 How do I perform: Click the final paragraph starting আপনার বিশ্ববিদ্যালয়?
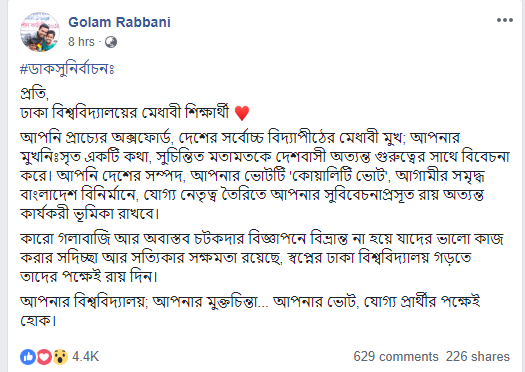pos(250,311)
